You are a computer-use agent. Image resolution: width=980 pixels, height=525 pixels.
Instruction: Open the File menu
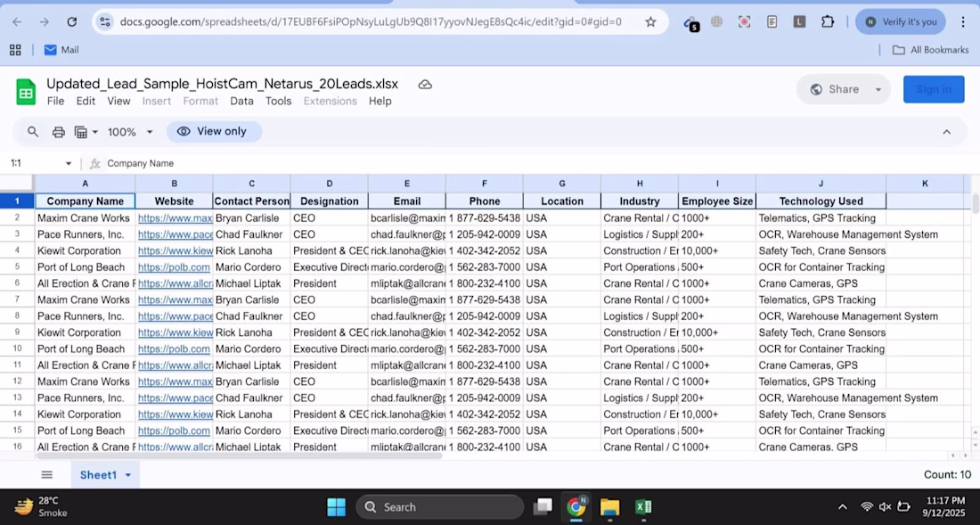[55, 102]
